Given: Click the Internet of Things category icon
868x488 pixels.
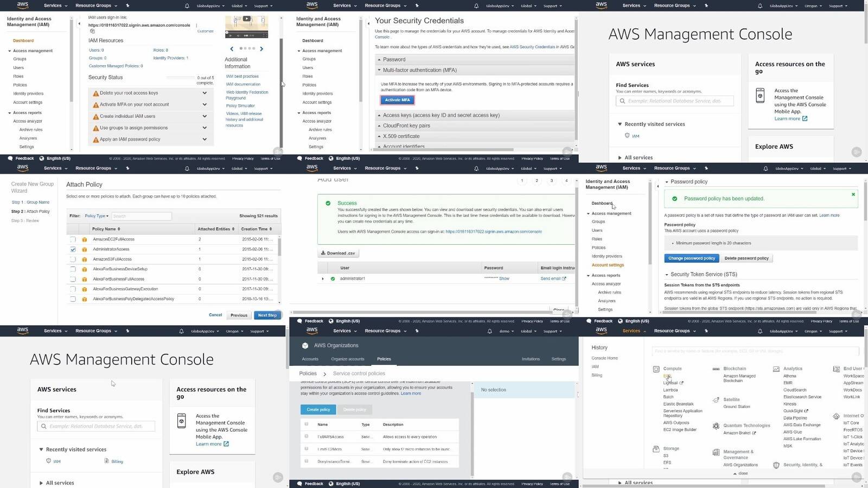Looking at the screenshot, I should click(x=837, y=416).
